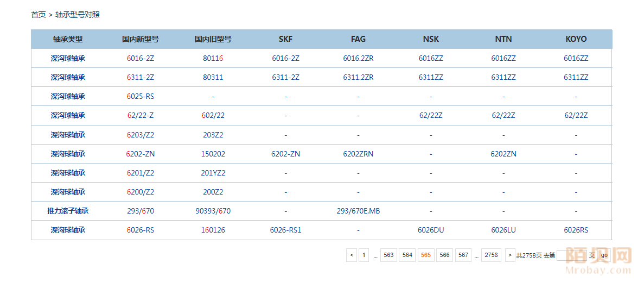
Task: Go to next page arrow
Action: (x=510, y=255)
